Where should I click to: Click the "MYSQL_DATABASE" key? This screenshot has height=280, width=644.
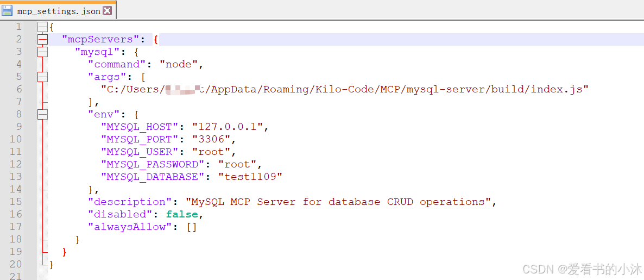pyautogui.click(x=153, y=177)
